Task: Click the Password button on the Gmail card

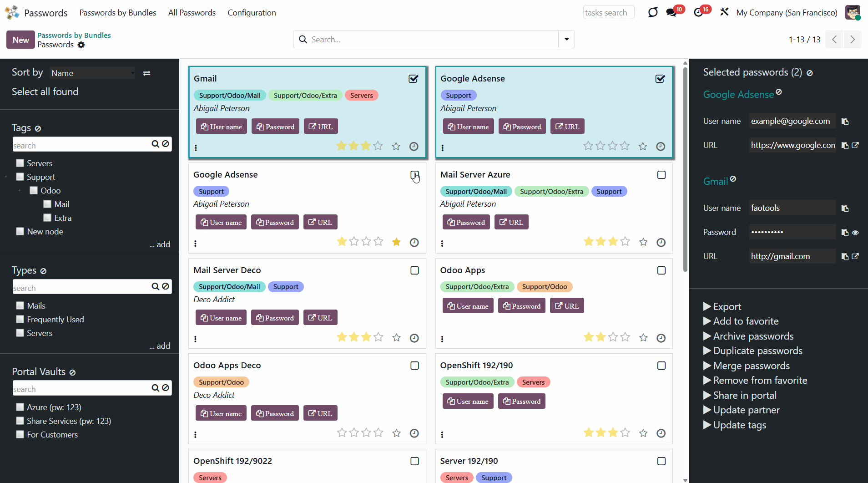Action: [275, 127]
